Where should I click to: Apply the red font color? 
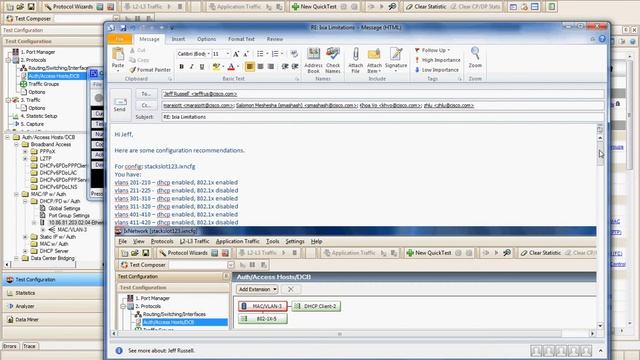(231, 66)
